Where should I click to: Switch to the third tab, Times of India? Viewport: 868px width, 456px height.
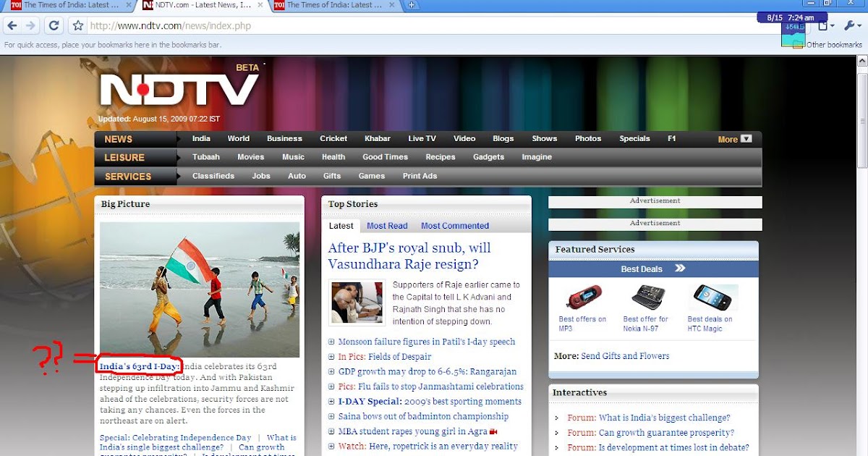tap(334, 6)
